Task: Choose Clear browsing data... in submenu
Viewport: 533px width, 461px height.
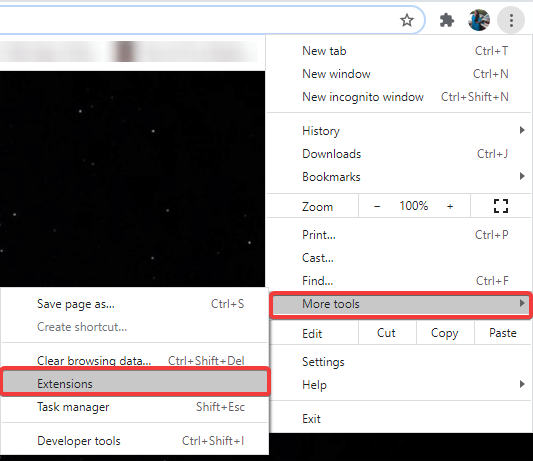Action: 134,361
